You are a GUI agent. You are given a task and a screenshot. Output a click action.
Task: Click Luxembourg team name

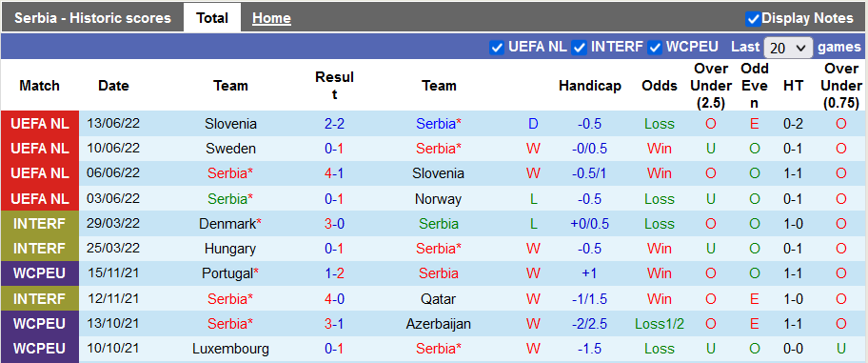coord(231,349)
